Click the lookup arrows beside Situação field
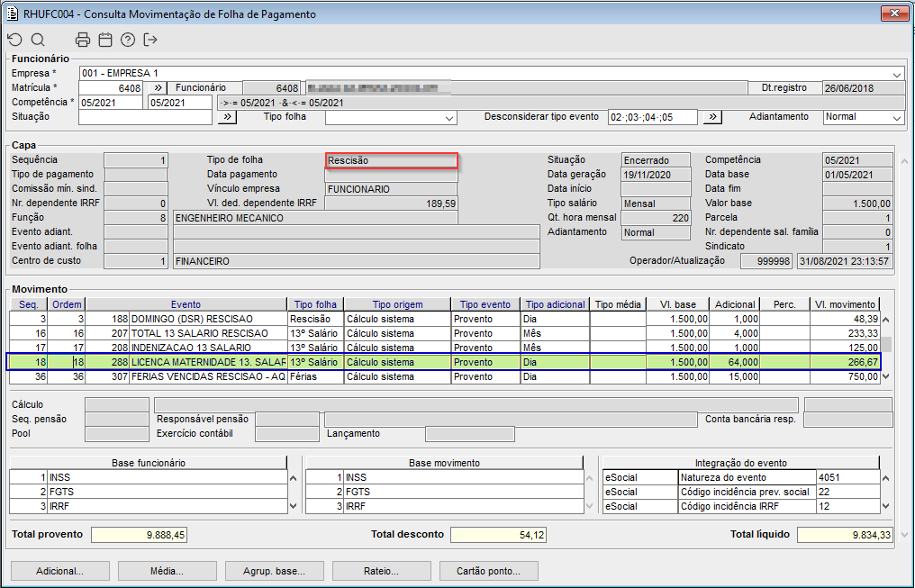915x588 pixels. [x=226, y=117]
